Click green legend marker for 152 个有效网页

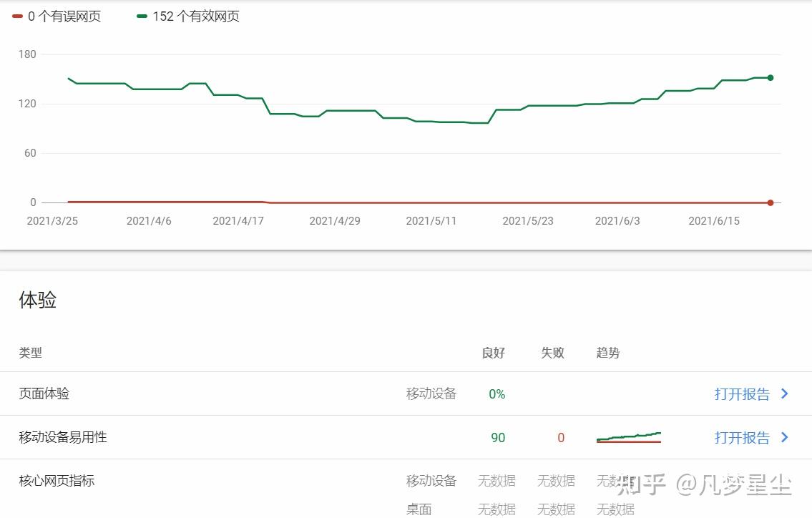[142, 16]
